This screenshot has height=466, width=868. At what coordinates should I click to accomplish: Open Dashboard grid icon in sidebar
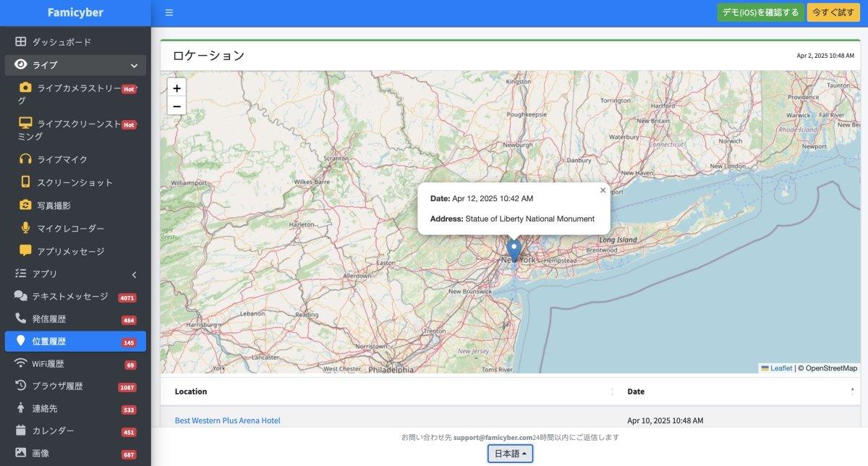point(21,42)
